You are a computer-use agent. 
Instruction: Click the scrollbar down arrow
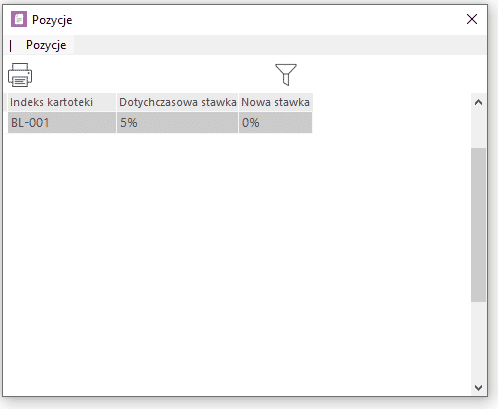478,388
